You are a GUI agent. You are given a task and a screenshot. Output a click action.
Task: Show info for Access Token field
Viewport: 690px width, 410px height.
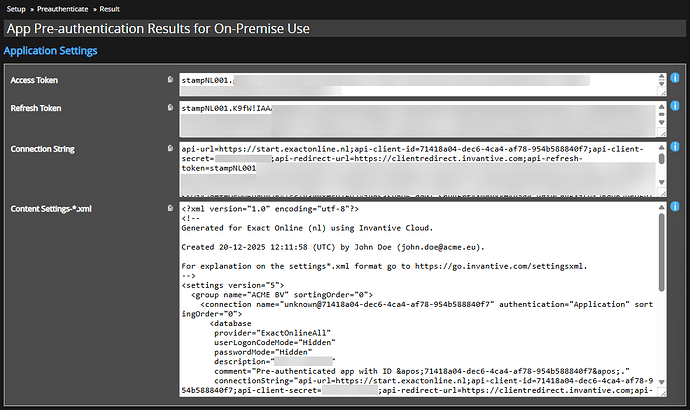coord(676,78)
